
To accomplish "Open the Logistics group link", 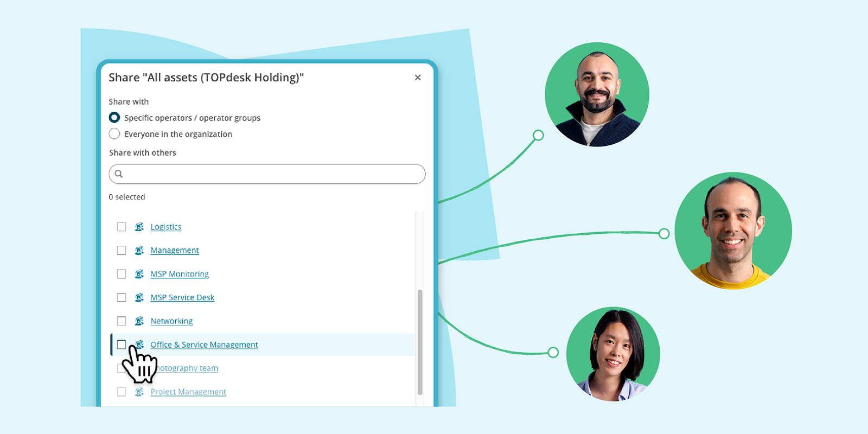I will pos(166,227).
